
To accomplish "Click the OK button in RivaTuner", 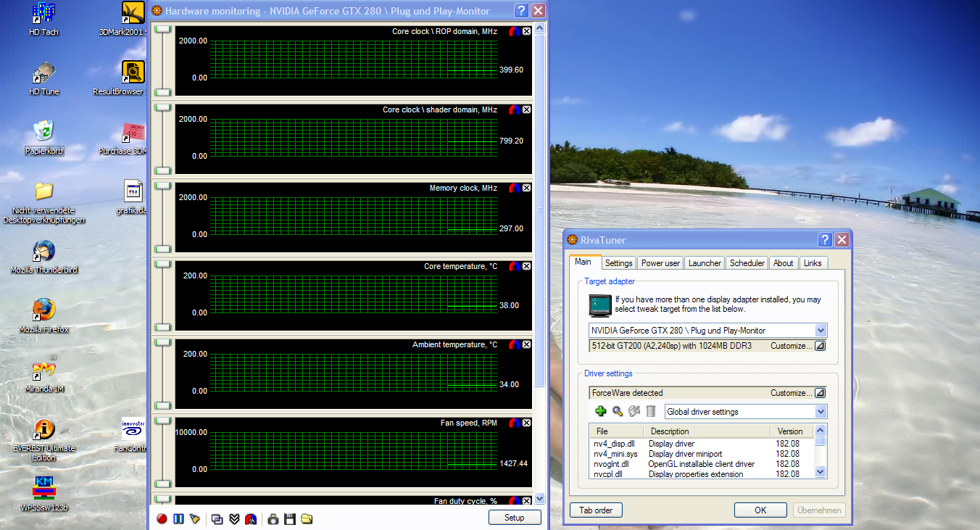I will pyautogui.click(x=760, y=510).
